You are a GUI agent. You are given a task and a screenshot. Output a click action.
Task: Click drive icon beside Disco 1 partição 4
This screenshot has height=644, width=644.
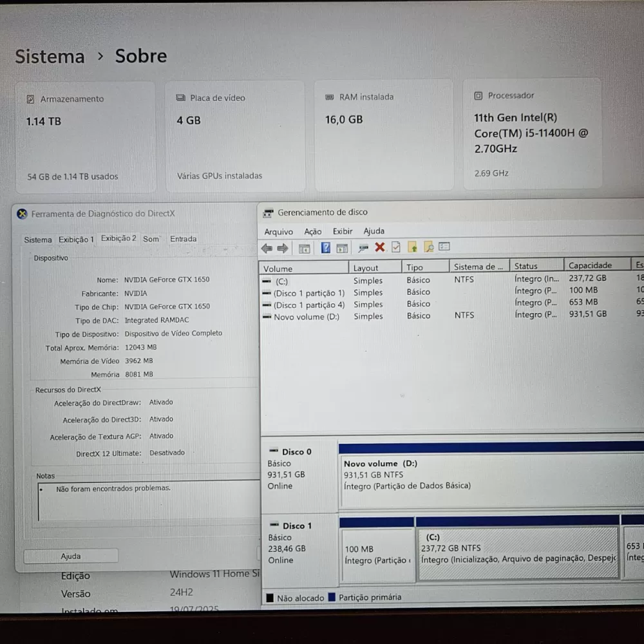pos(267,305)
